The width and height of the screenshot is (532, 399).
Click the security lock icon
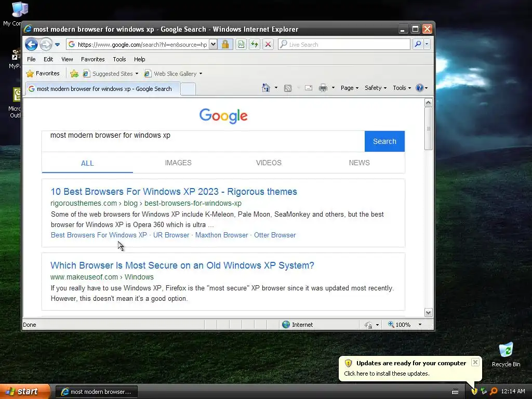pos(225,45)
